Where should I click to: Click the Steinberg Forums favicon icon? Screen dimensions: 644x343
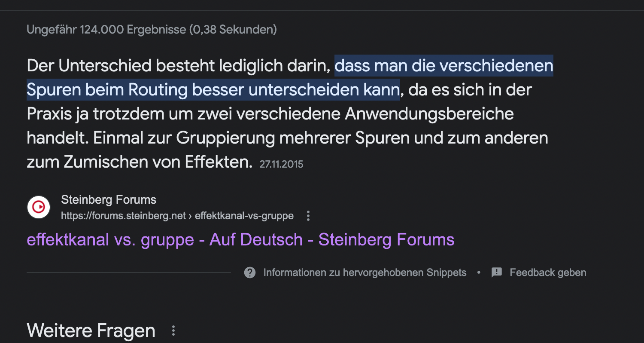(x=39, y=207)
